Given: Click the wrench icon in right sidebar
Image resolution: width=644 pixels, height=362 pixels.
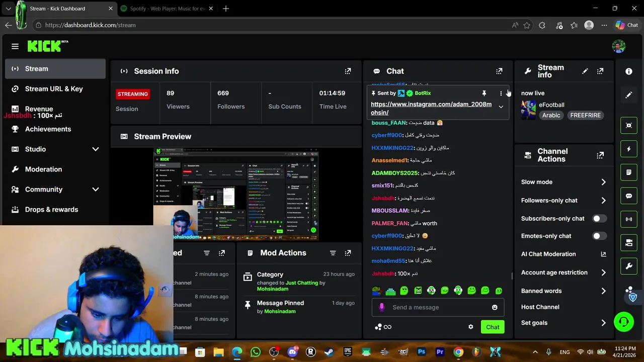Looking at the screenshot, I should [x=629, y=266].
